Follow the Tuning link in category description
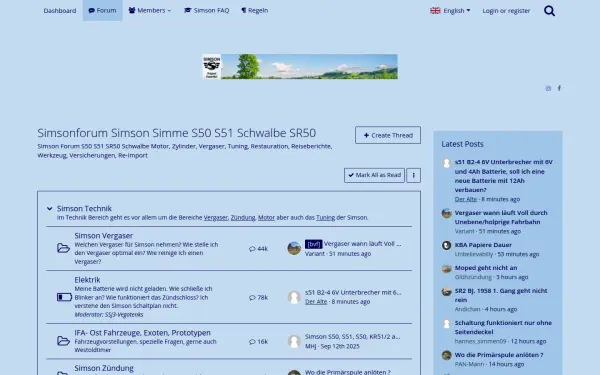This screenshot has width=600, height=375. coord(325,217)
